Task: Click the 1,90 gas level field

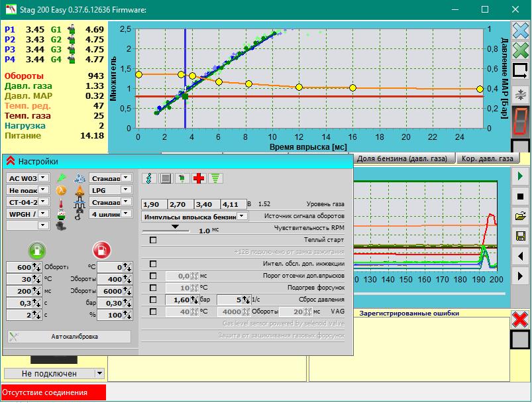Action: [154, 204]
